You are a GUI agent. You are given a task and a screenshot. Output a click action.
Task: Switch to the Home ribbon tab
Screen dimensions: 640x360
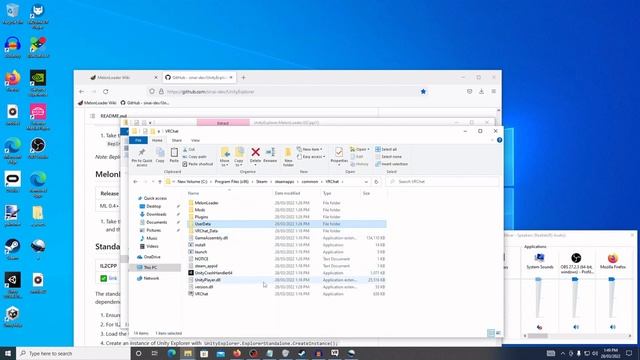[x=157, y=140]
